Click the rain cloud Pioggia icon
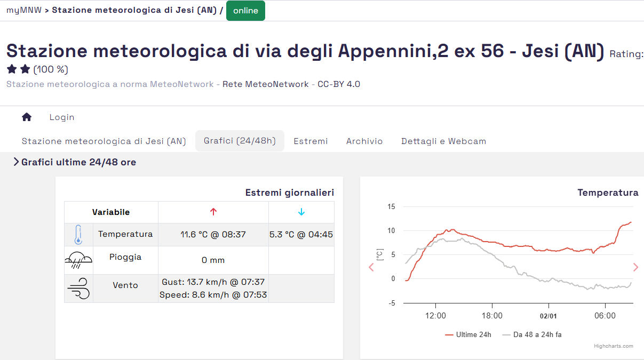The image size is (644, 360). click(x=78, y=260)
